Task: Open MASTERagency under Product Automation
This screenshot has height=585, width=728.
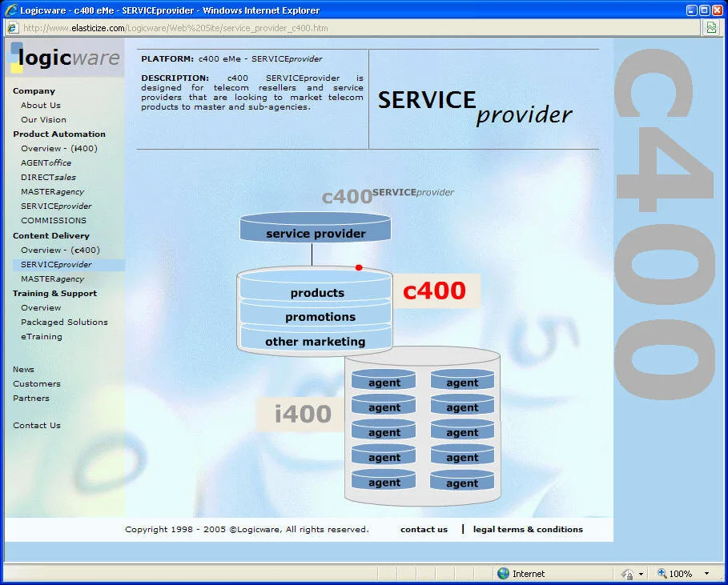Action: click(x=53, y=191)
